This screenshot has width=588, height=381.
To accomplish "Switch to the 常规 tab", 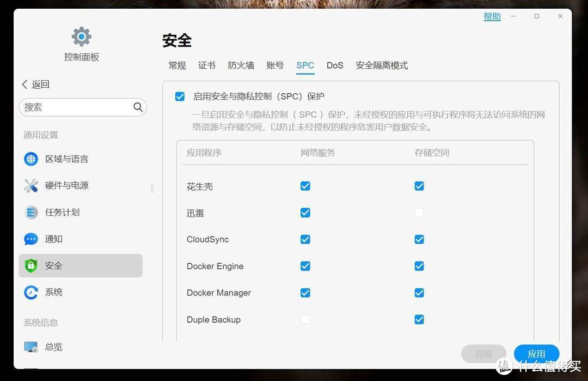I will point(177,66).
